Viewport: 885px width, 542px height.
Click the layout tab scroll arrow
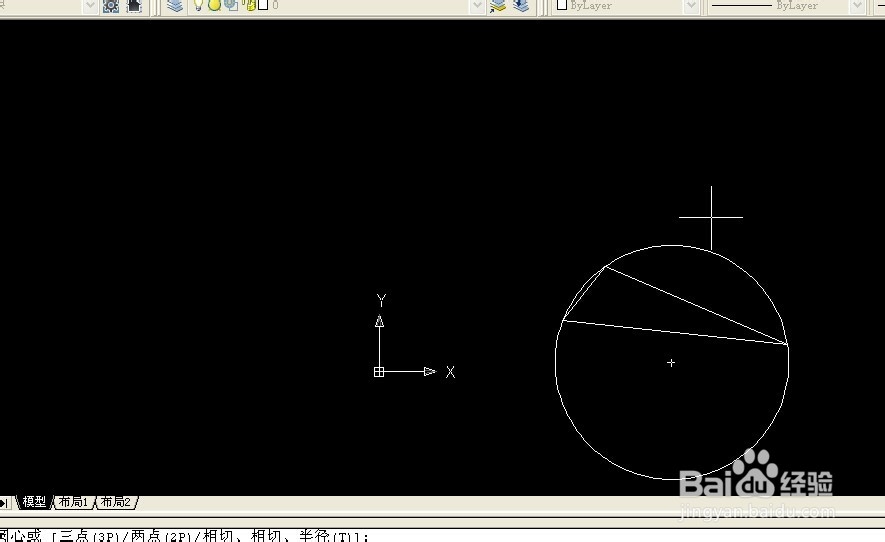(5, 502)
